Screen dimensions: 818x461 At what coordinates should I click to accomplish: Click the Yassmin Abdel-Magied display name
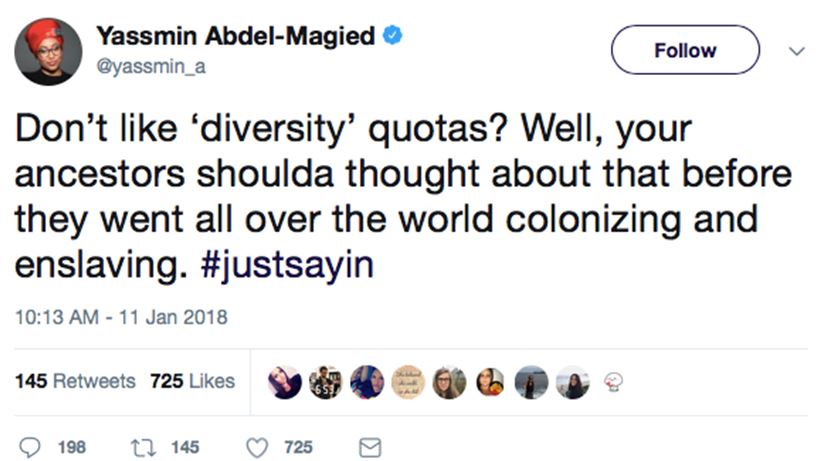coord(236,37)
